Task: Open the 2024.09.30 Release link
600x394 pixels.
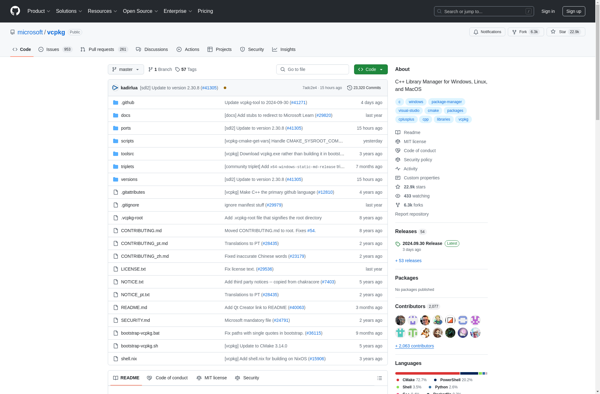Action: (x=422, y=244)
